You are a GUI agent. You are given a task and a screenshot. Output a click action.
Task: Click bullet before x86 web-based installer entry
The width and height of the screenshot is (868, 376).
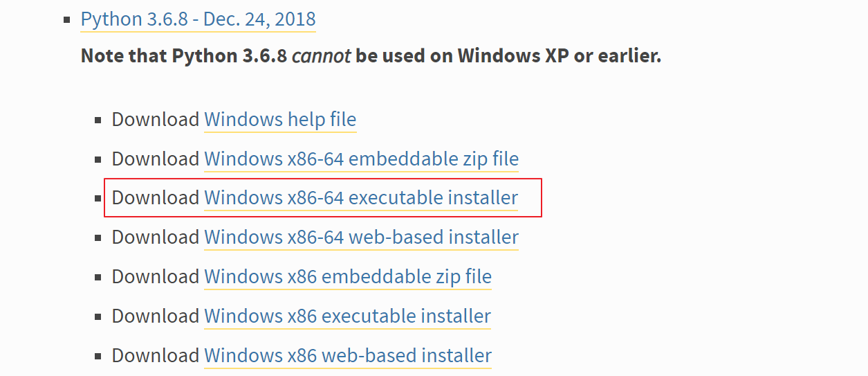(x=98, y=357)
